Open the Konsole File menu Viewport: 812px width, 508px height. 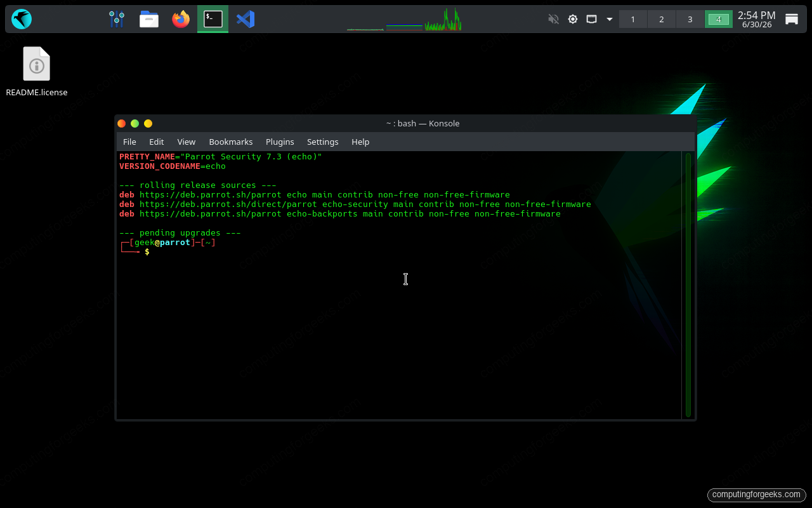(129, 142)
